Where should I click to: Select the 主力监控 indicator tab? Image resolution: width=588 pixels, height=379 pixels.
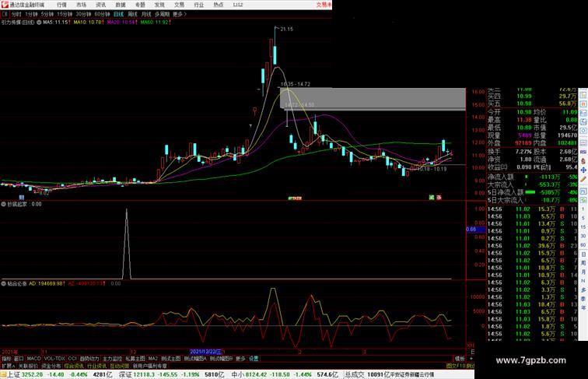[112, 359]
